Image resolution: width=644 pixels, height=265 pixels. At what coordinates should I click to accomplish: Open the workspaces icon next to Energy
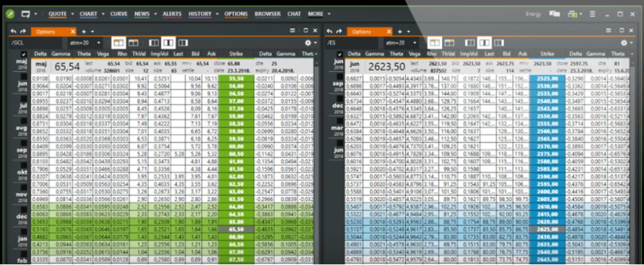click(555, 14)
